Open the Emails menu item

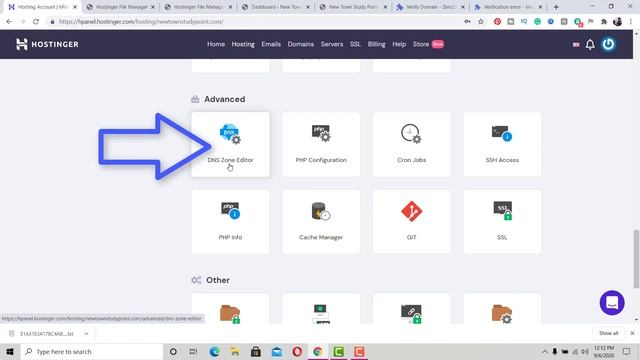point(271,44)
